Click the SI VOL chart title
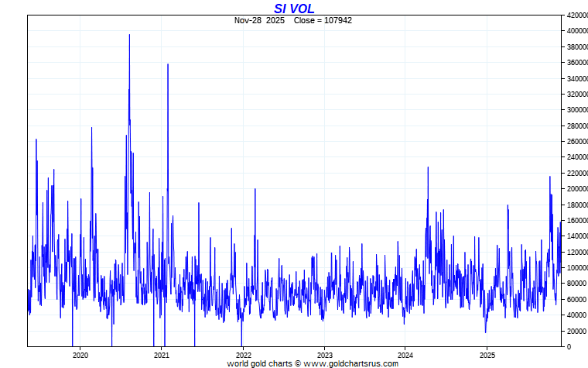Screen dimensions: 588x368 coord(294,9)
